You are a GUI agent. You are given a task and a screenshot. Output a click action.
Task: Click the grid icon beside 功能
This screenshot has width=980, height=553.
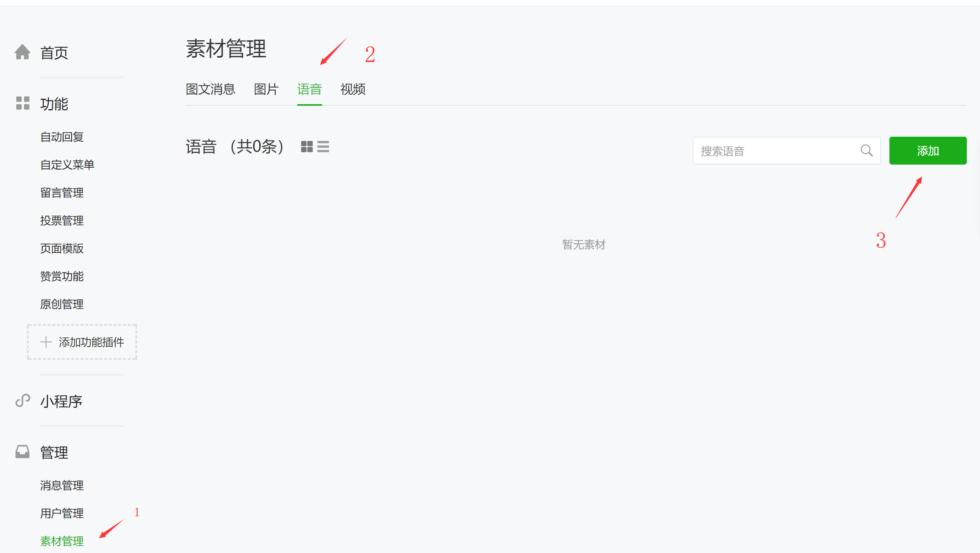(x=22, y=103)
